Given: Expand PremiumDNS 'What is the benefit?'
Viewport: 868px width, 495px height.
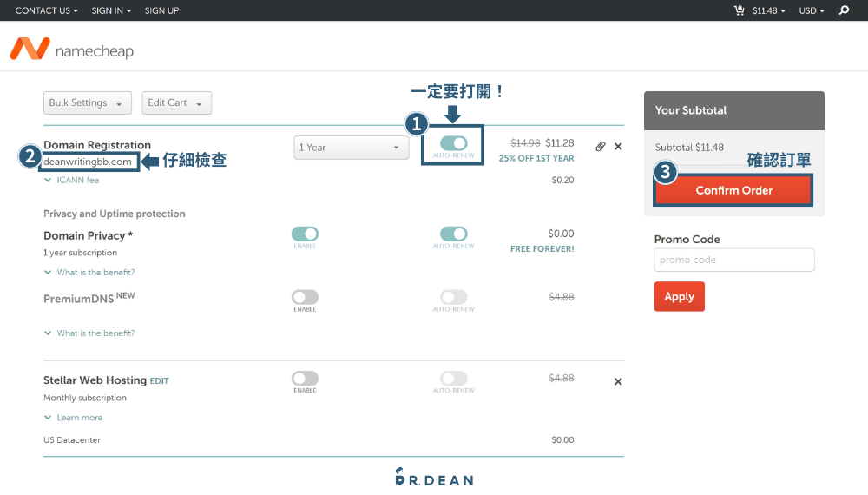Looking at the screenshot, I should pos(89,333).
